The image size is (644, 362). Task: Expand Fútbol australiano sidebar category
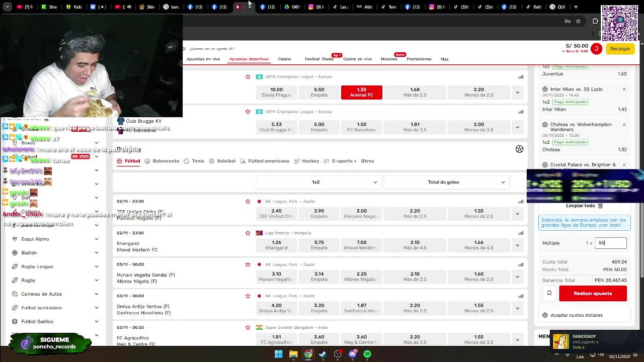pyautogui.click(x=97, y=308)
